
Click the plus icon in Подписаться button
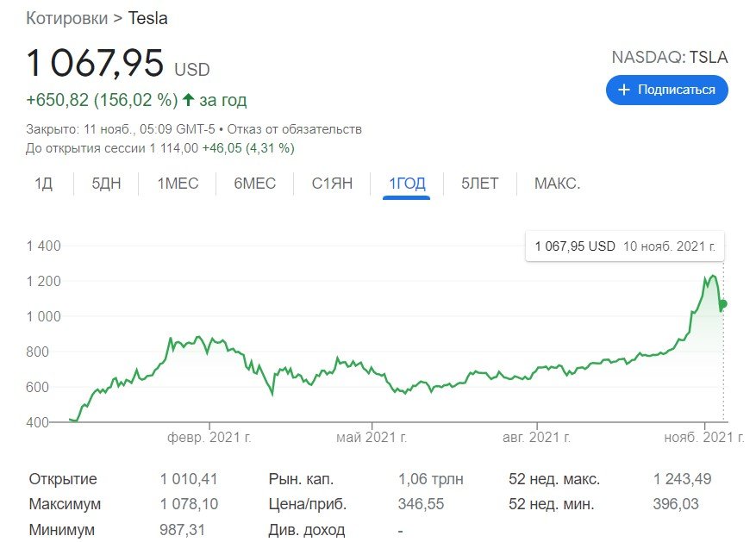click(622, 90)
